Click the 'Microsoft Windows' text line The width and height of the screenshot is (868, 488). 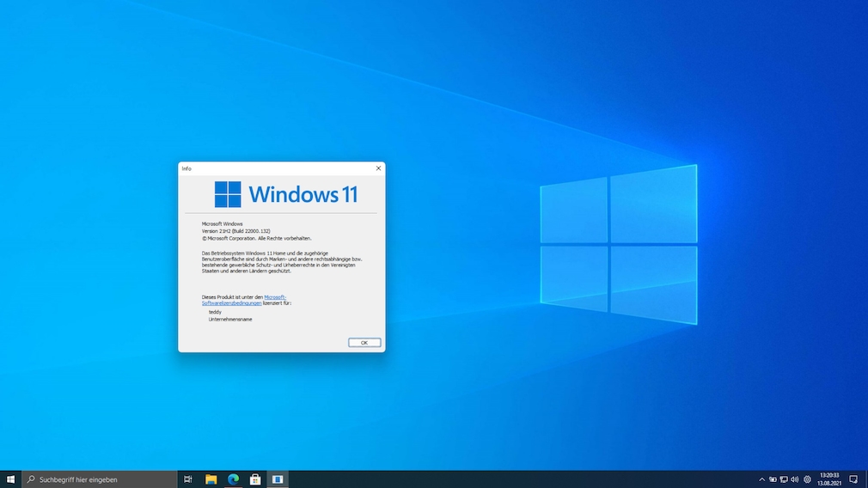click(222, 223)
